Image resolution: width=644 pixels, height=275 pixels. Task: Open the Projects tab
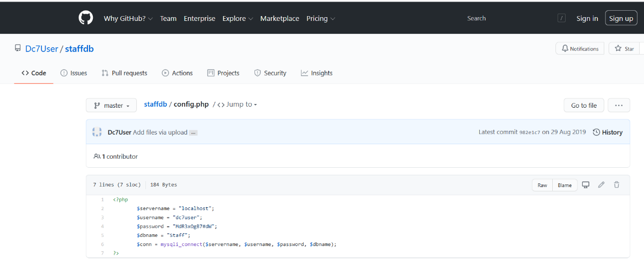pyautogui.click(x=223, y=73)
